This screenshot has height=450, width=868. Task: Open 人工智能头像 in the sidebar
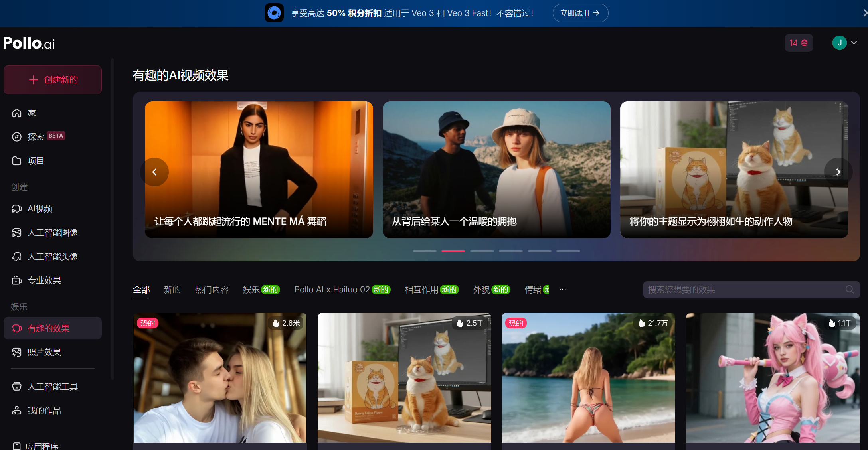tap(53, 257)
